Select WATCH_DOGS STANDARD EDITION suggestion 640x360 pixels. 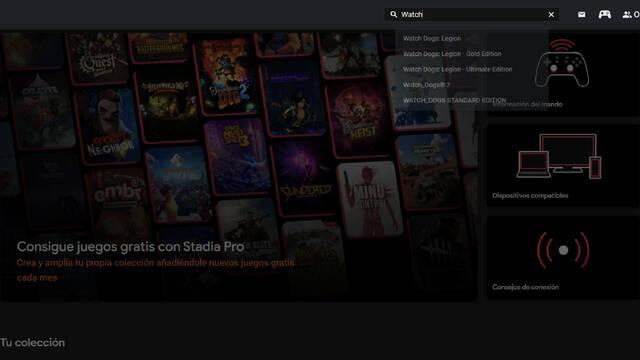tap(454, 100)
